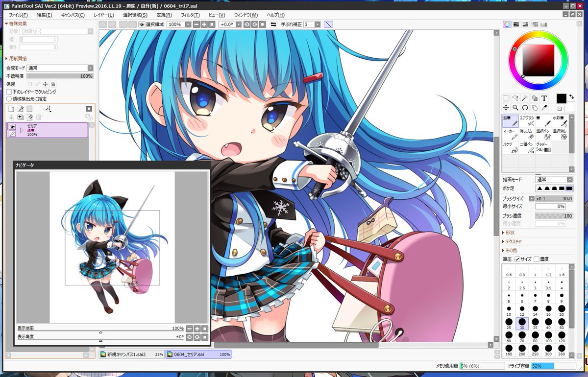The height and width of the screenshot is (377, 588).
Task: Toggle 選択領域 visibility eye in toolbar
Action: click(x=142, y=24)
